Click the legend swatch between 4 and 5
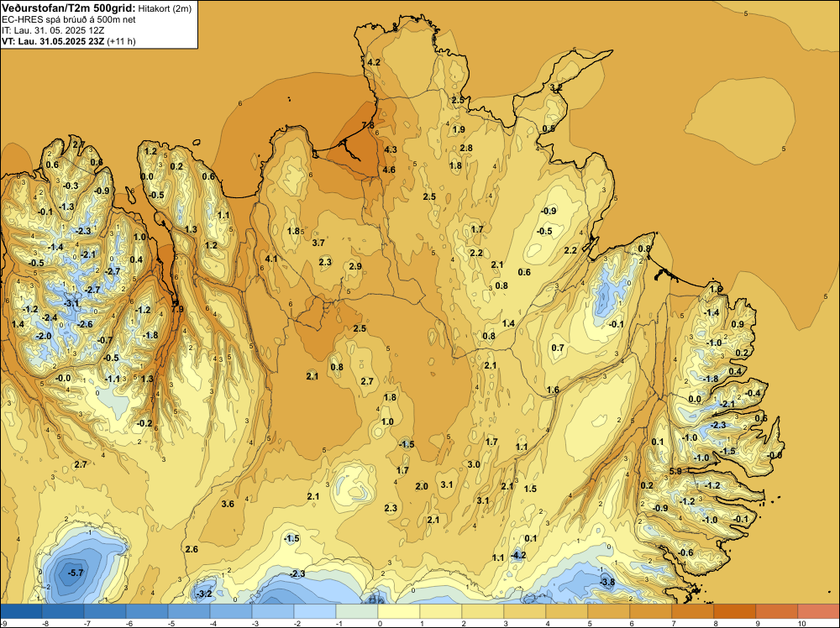The height and width of the screenshot is (628, 840). (x=567, y=611)
